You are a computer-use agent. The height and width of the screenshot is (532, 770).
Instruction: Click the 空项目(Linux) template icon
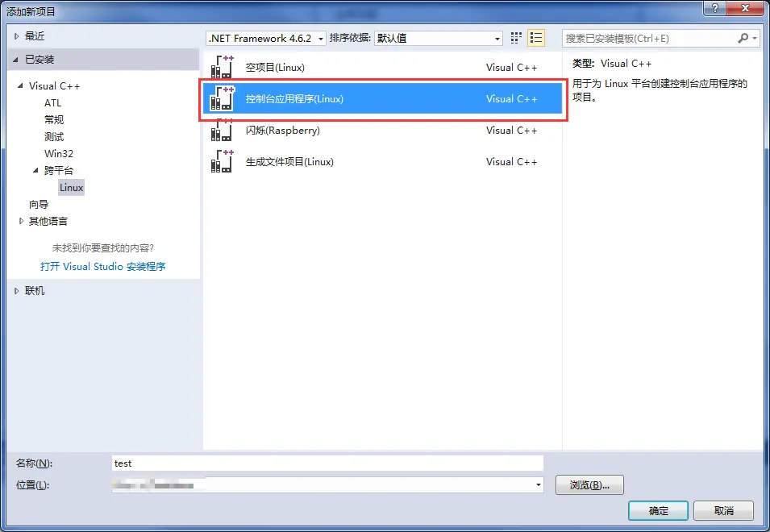click(222, 67)
